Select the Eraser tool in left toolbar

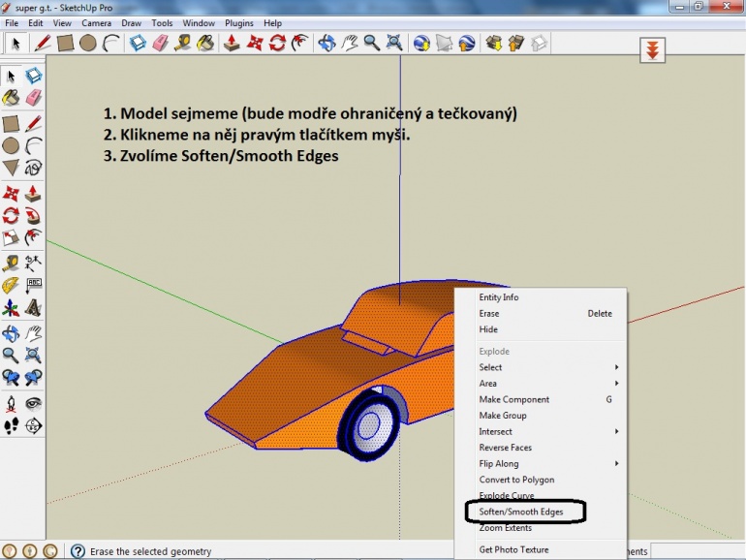coord(33,98)
